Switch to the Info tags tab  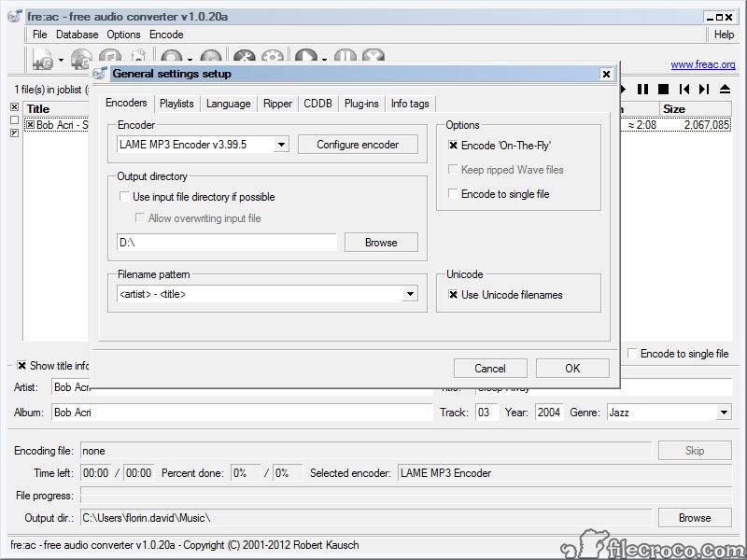click(x=410, y=104)
